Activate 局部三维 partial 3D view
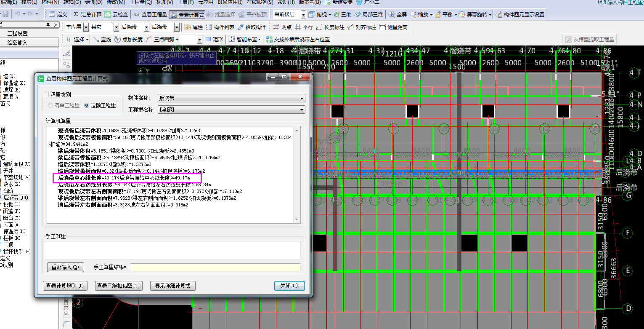The height and width of the screenshot is (329, 644). coord(369,14)
